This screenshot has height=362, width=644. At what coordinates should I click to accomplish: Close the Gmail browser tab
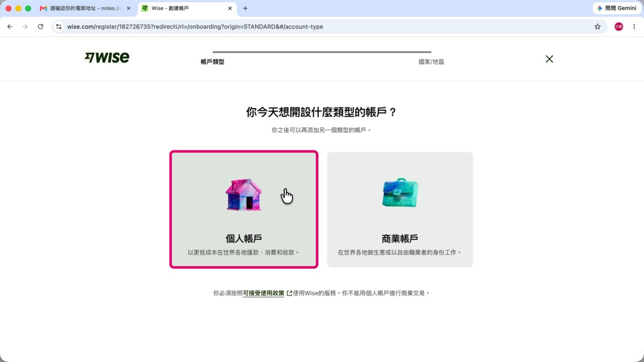click(128, 9)
